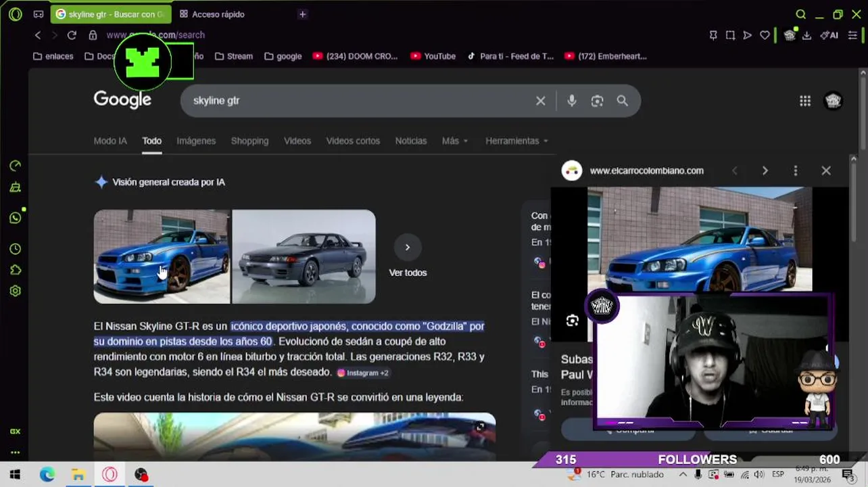
Task: Click the blue Skyline R34 thumbnail
Action: coord(162,256)
